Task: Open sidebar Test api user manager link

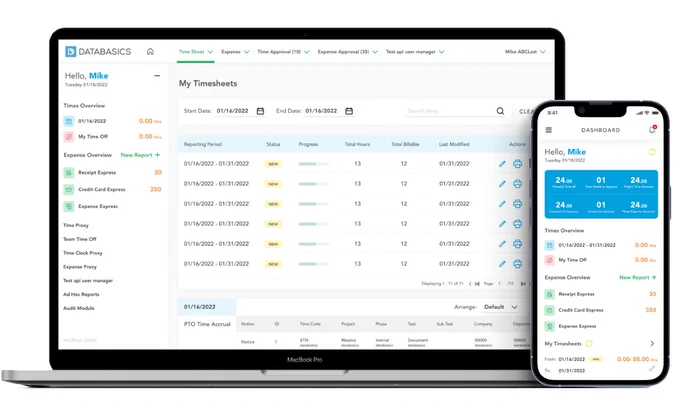Action: 88,281
